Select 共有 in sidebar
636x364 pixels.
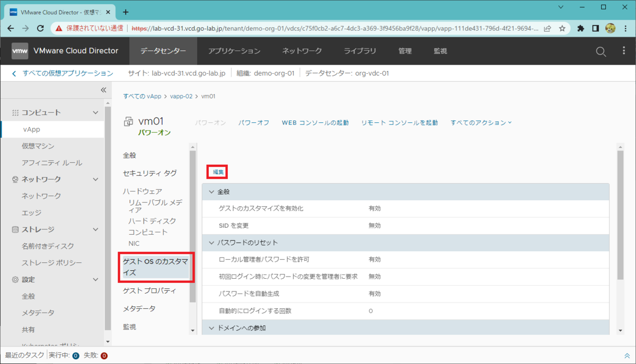[x=28, y=330]
